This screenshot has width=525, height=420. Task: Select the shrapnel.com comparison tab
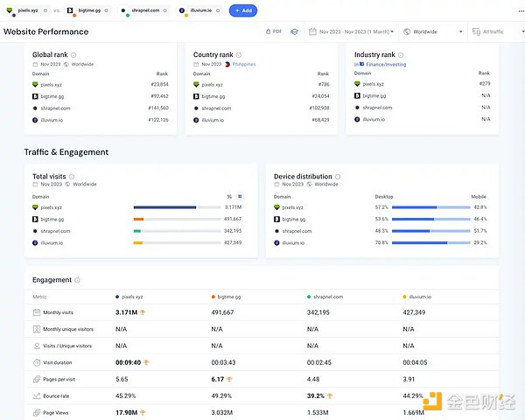140,10
